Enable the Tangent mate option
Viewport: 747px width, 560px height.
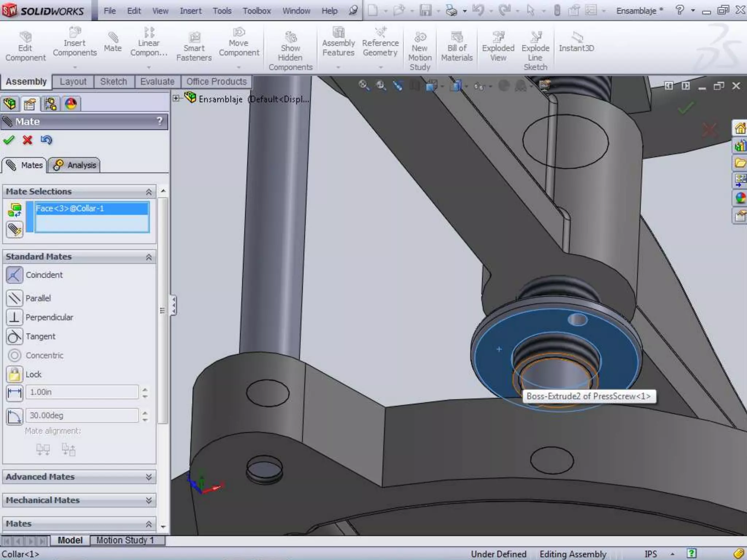click(15, 337)
